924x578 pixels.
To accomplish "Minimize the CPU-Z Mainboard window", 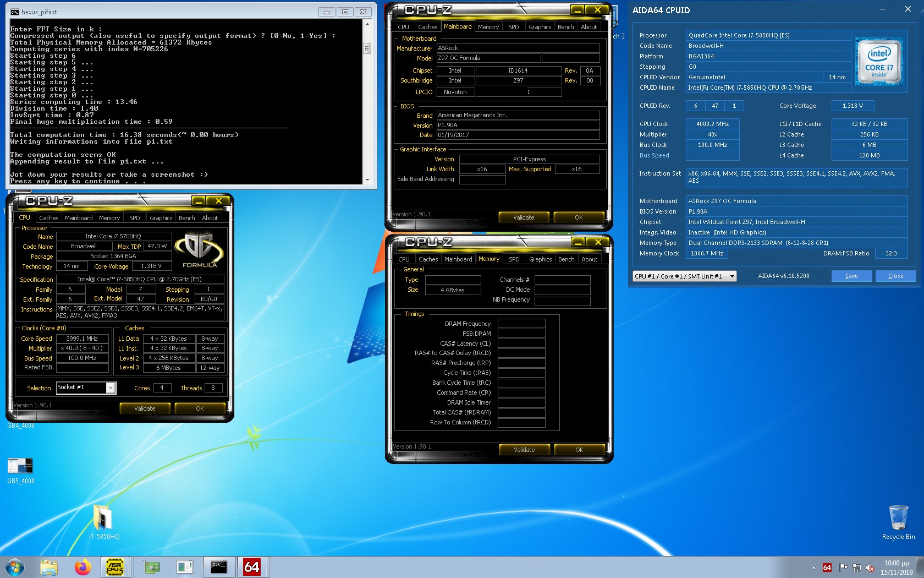I will point(577,10).
